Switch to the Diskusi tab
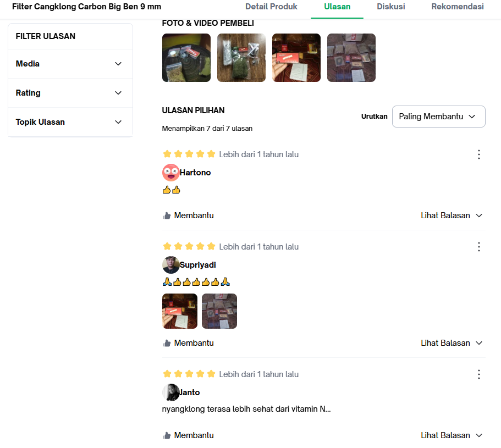 click(x=391, y=7)
